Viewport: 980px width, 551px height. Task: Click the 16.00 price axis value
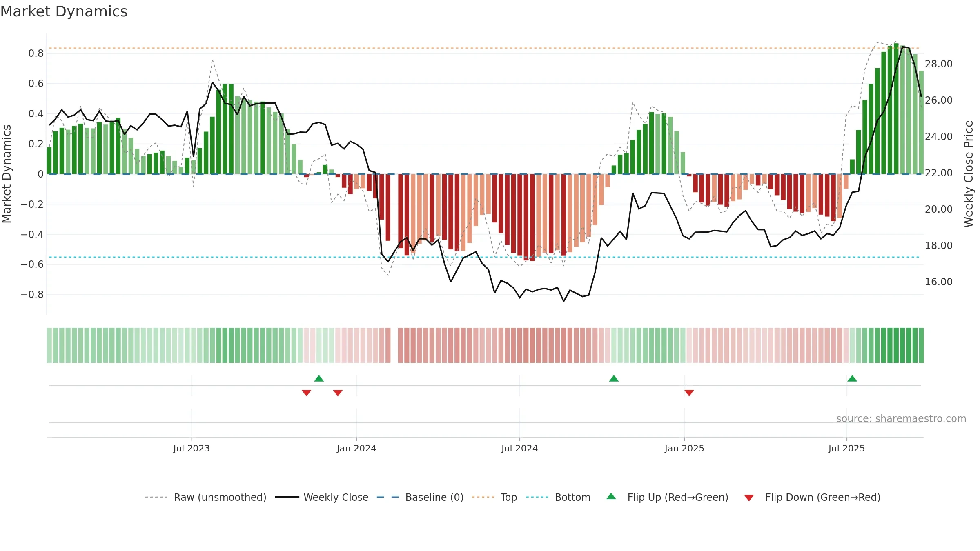tap(938, 282)
